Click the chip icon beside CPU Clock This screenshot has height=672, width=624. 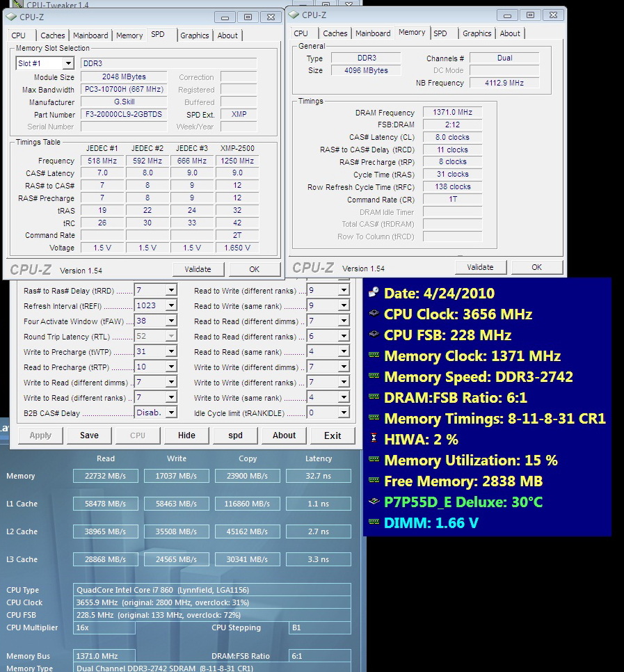(374, 313)
